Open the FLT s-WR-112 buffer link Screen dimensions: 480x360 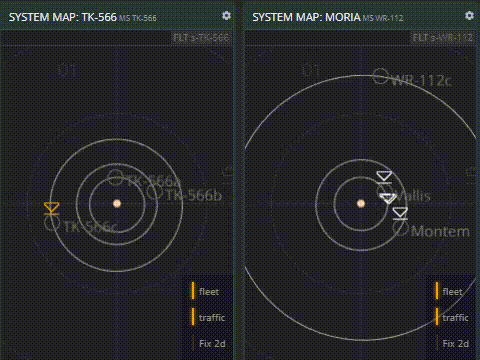click(443, 38)
